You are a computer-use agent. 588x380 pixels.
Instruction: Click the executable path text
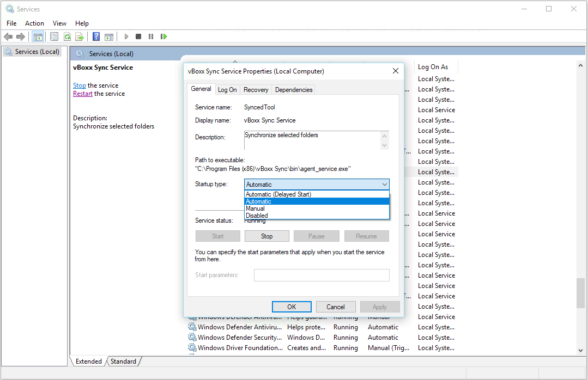pyautogui.click(x=273, y=169)
